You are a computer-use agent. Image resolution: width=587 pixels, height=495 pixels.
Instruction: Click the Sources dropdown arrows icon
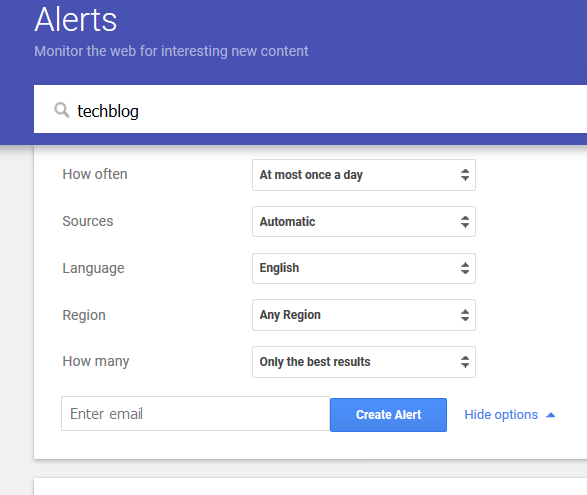tap(465, 222)
